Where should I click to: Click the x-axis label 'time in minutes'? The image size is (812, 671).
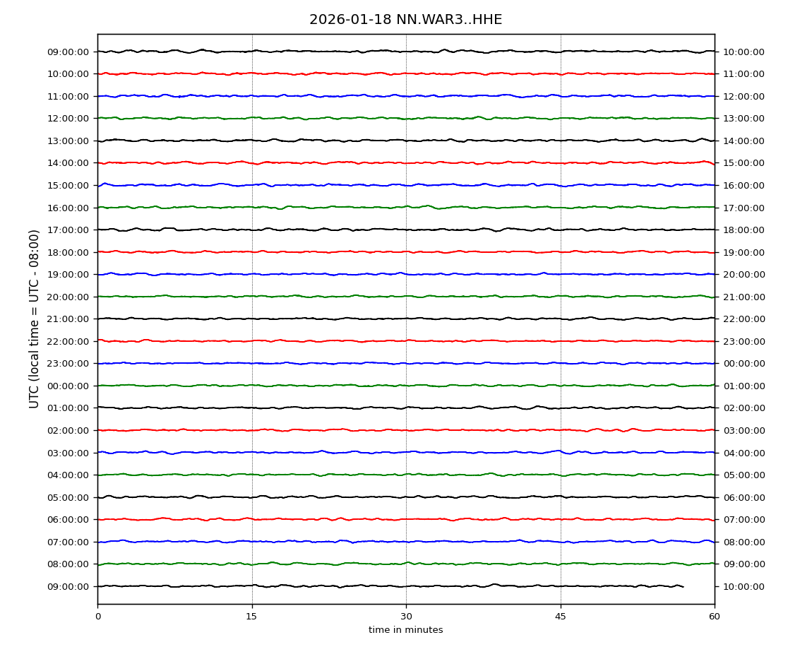point(405,630)
